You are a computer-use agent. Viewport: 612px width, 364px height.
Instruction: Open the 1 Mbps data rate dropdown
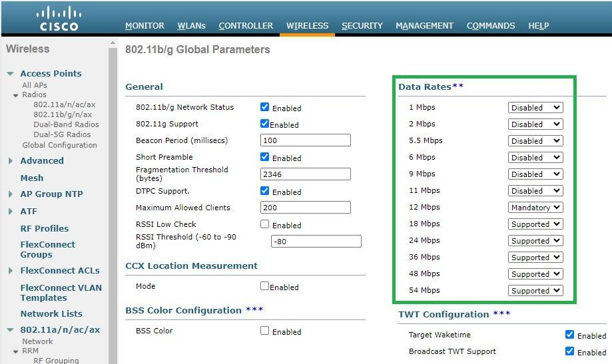[535, 108]
